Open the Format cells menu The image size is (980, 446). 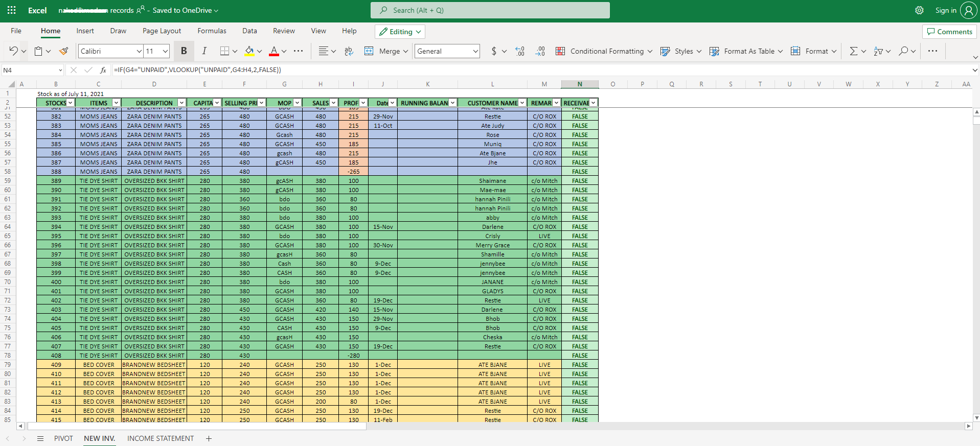pyautogui.click(x=813, y=51)
